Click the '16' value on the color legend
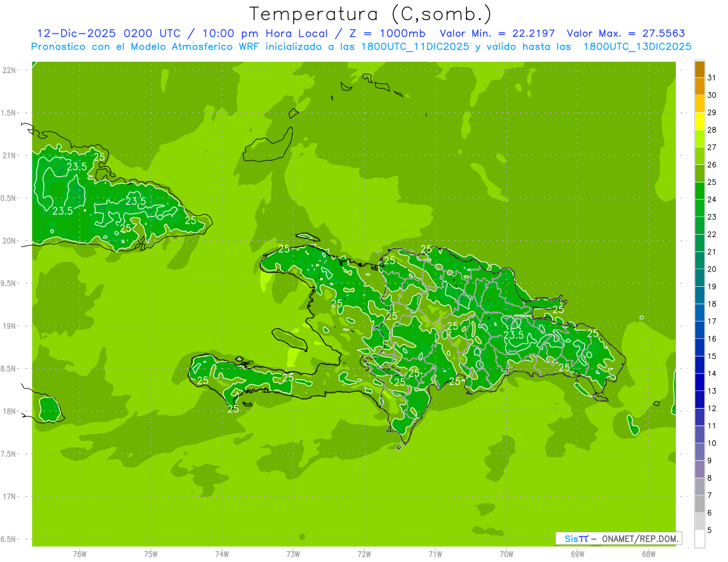This screenshot has height=562, width=728. 712,339
